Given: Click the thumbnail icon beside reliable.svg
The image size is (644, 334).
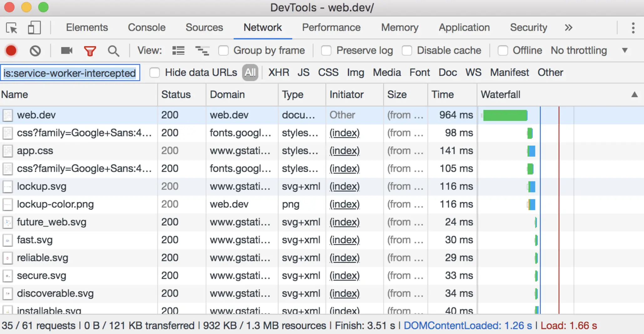Looking at the screenshot, I should point(8,258).
